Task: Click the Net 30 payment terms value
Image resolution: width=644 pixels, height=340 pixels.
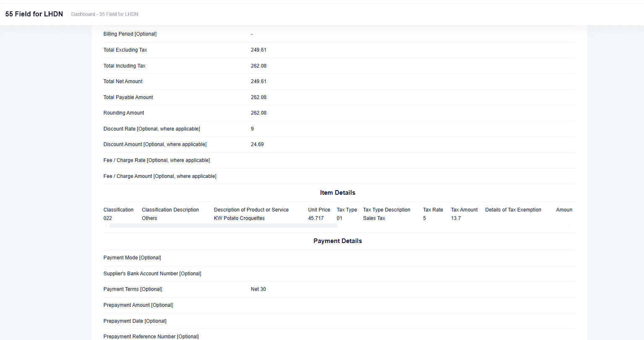Action: point(258,289)
